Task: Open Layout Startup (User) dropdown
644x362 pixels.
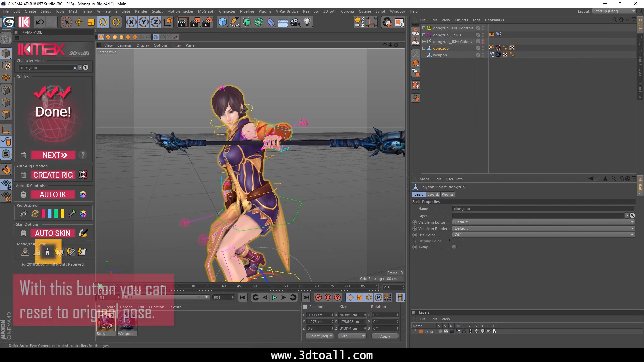Action: (614, 11)
